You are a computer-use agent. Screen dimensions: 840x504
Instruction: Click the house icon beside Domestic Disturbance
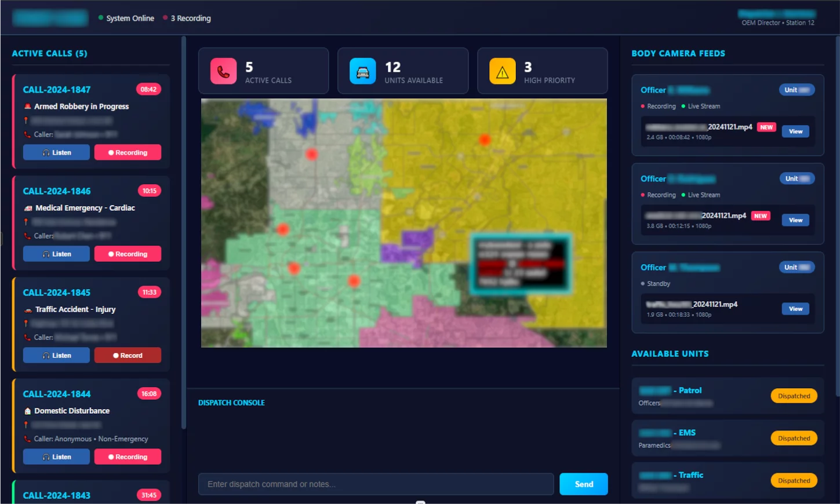coord(27,411)
